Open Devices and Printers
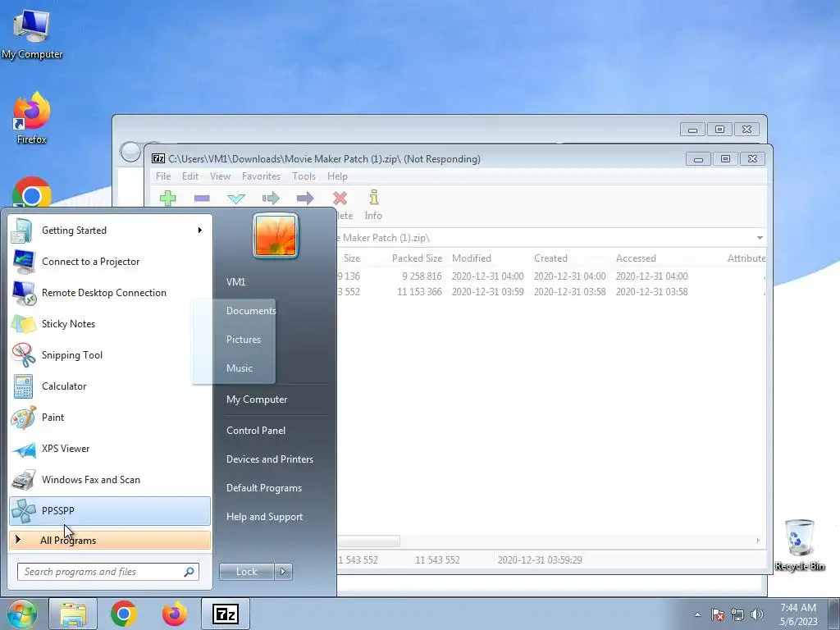This screenshot has width=840, height=630. point(269,459)
